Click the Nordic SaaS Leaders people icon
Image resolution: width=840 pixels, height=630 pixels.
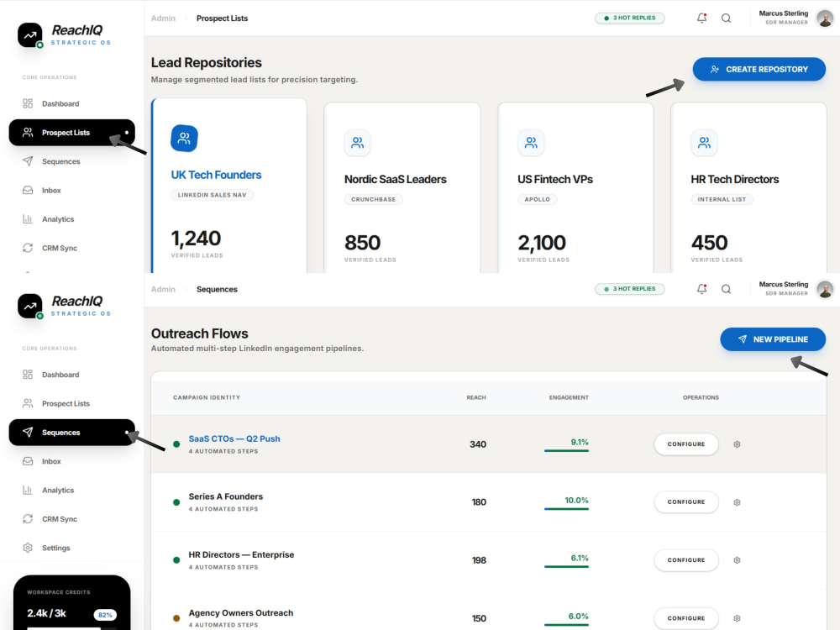[x=357, y=143]
